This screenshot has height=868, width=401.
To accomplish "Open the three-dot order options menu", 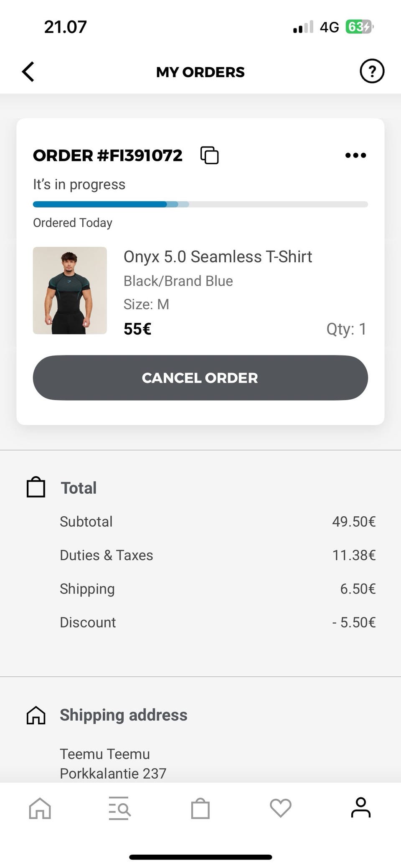I will click(355, 155).
